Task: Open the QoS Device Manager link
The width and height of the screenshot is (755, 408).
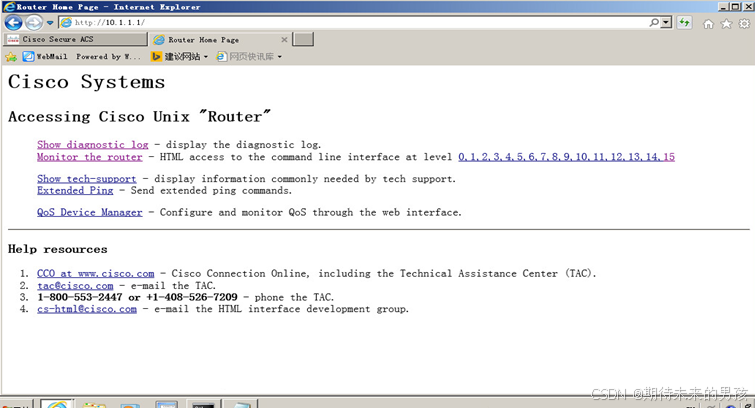Action: (90, 212)
